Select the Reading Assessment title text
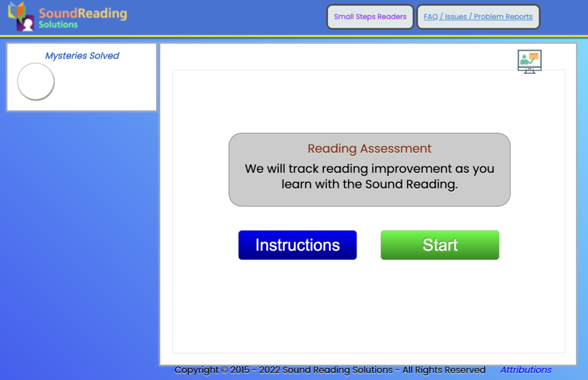 pyautogui.click(x=369, y=148)
